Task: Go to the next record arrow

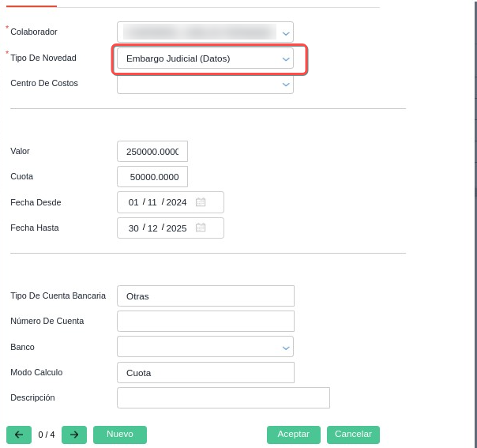Action: coord(74,435)
